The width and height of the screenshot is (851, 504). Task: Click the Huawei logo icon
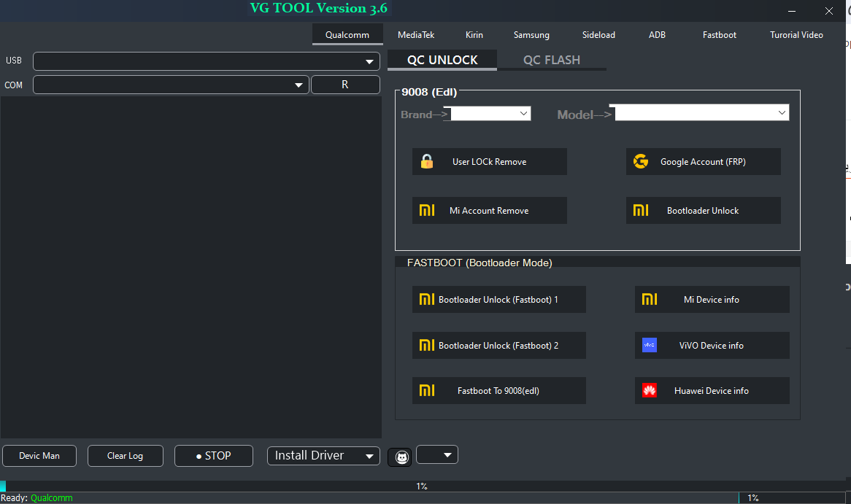click(649, 390)
